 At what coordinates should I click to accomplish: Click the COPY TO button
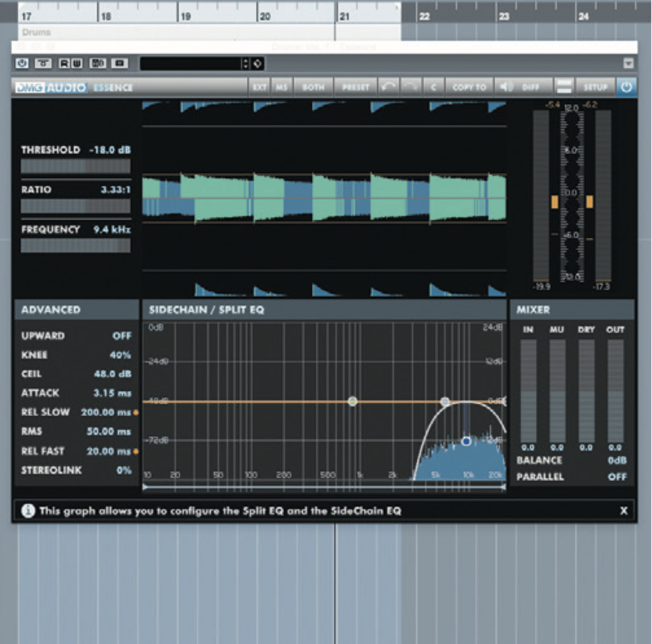470,87
